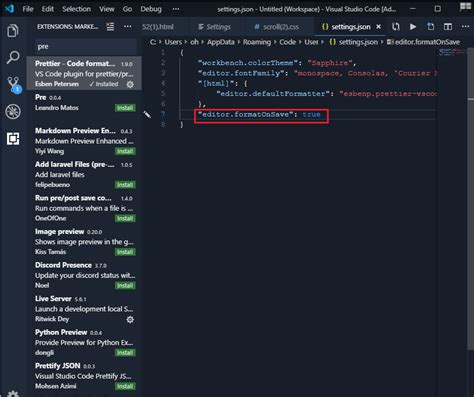Open the Selection menu
Image resolution: width=474 pixels, height=397 pixels.
[76, 9]
